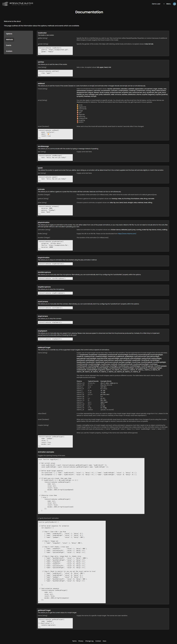Click the gender (string) parameter label

pos(43,44)
